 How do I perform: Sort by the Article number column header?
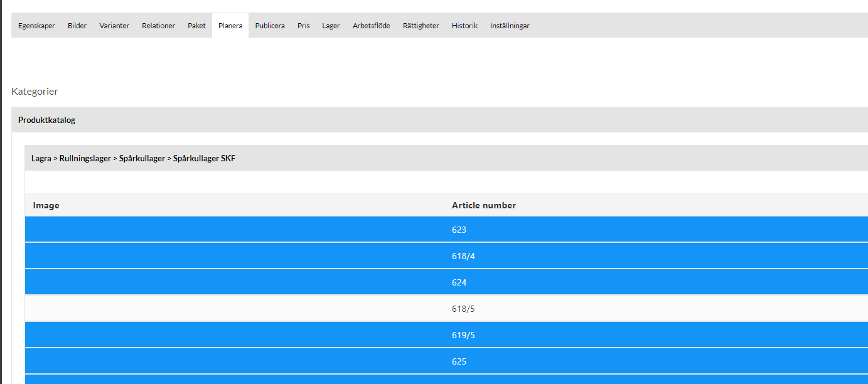pos(483,205)
